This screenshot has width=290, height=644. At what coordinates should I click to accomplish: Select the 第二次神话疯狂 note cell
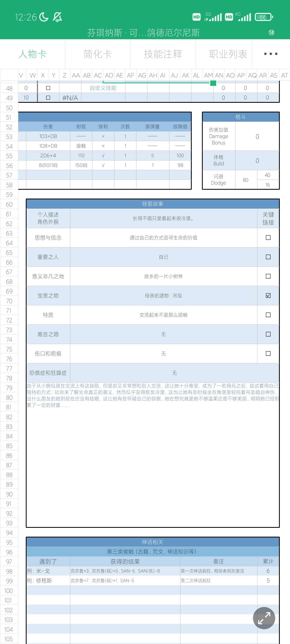(219, 581)
